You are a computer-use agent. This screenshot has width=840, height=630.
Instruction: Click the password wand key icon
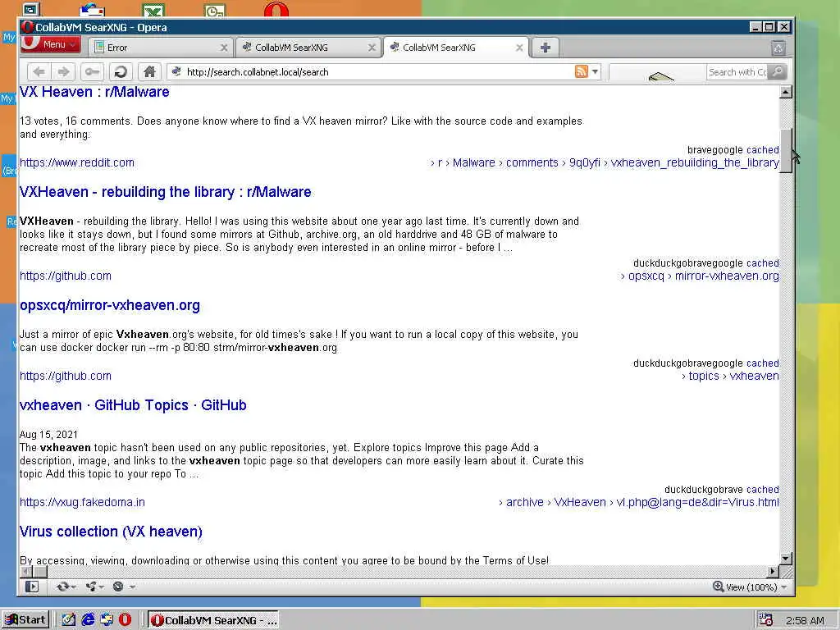coord(92,72)
